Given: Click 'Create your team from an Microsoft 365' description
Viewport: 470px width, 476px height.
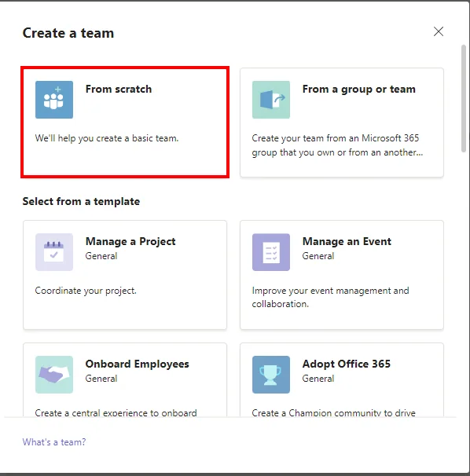Looking at the screenshot, I should click(336, 138).
